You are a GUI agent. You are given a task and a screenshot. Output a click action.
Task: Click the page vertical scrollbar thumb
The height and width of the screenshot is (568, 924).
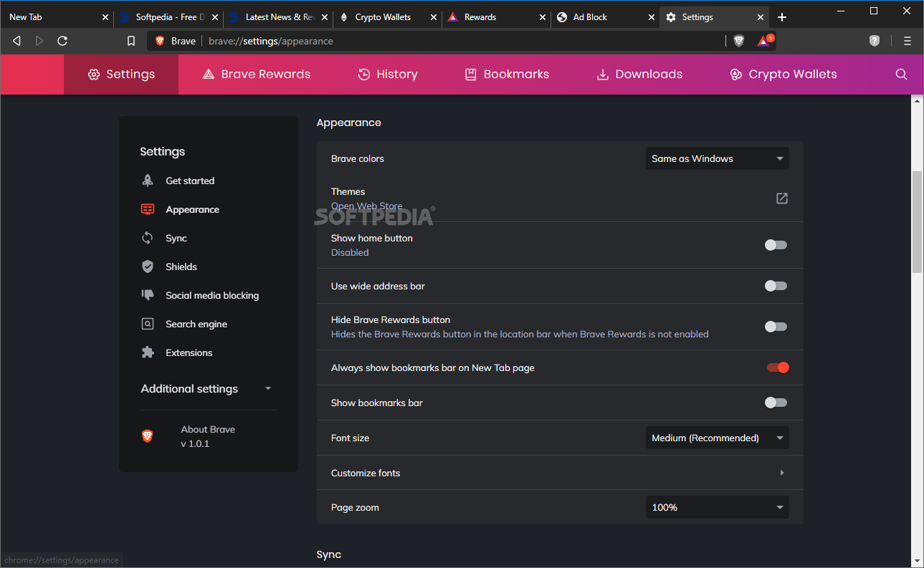click(917, 221)
